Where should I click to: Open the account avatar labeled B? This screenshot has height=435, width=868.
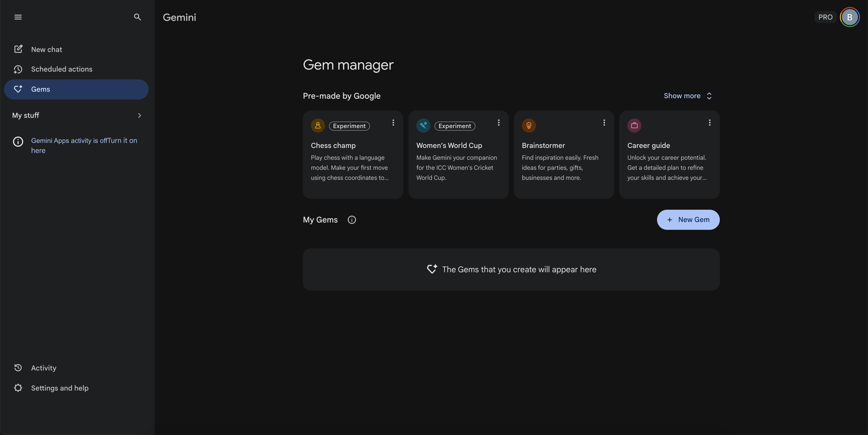click(849, 17)
